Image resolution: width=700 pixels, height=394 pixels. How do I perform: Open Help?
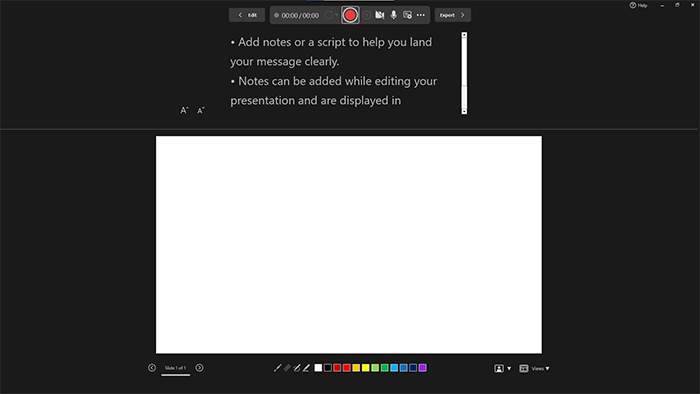638,5
